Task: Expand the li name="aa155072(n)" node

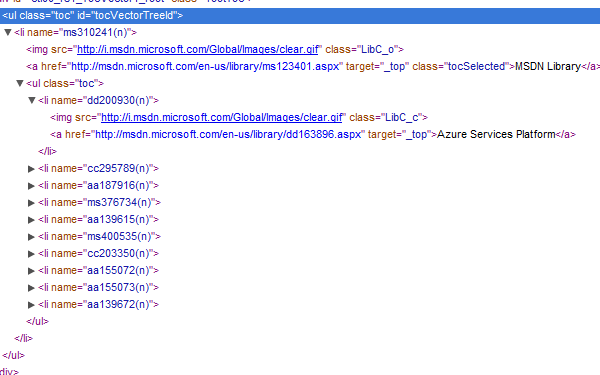Action: [x=31, y=271]
